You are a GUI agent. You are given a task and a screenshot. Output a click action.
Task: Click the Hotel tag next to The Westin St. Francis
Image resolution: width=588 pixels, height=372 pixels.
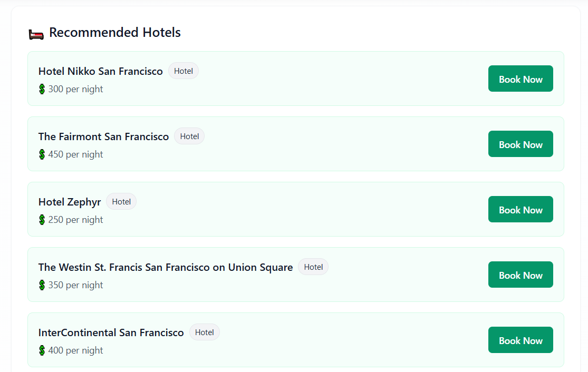pyautogui.click(x=313, y=267)
